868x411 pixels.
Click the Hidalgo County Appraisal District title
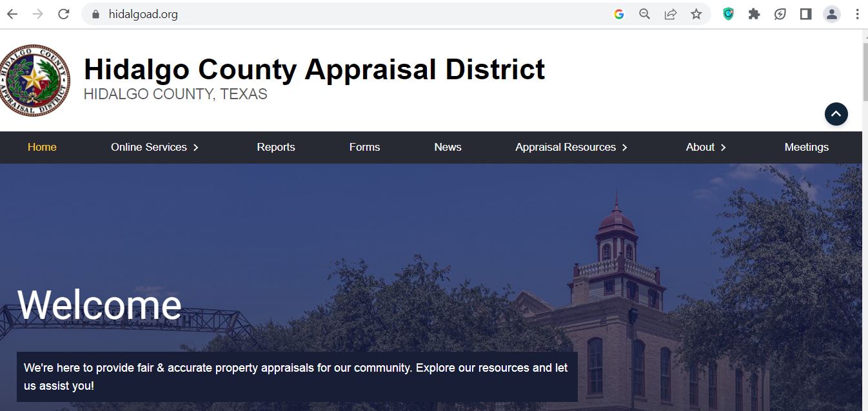(x=315, y=70)
